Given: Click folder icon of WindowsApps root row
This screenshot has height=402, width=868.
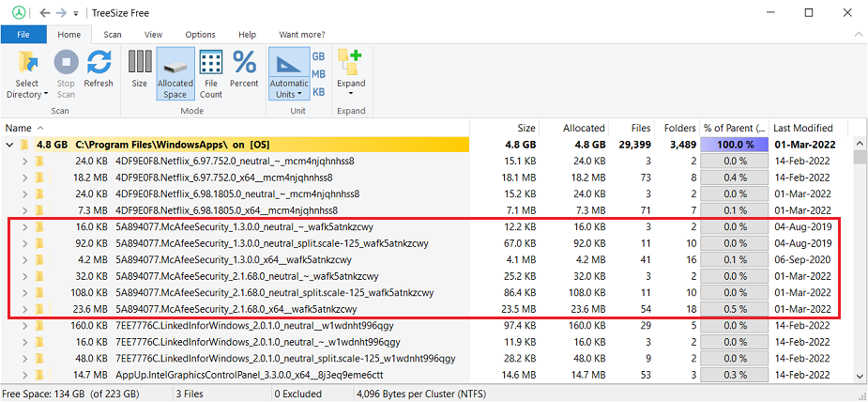Looking at the screenshot, I should point(23,145).
